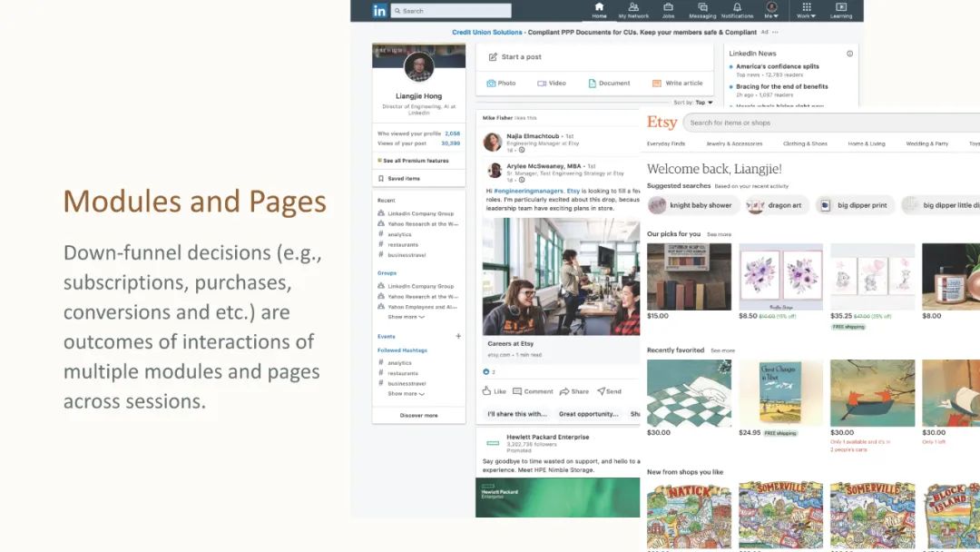Click the Write article option

coord(678,84)
